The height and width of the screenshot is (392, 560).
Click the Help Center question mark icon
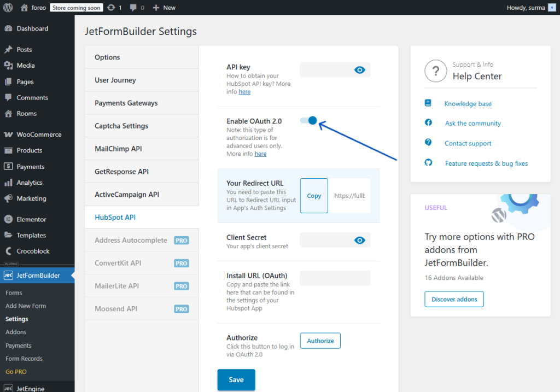click(435, 71)
